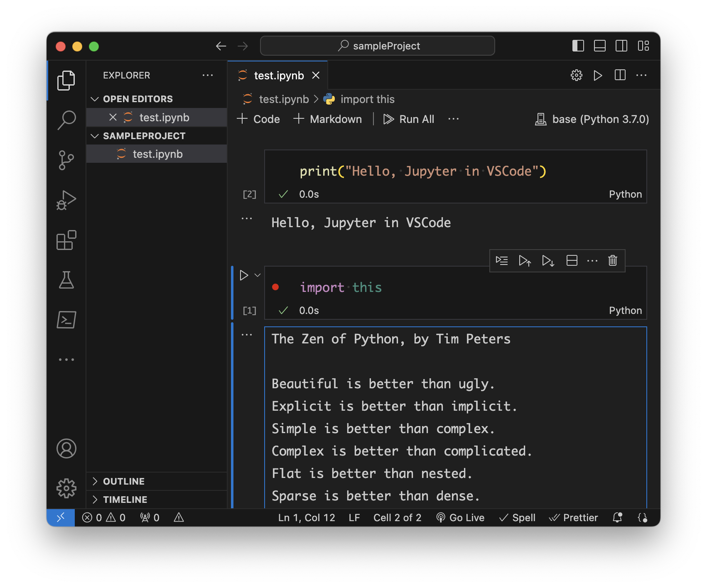Expand the OUTLINE section

coord(123,481)
